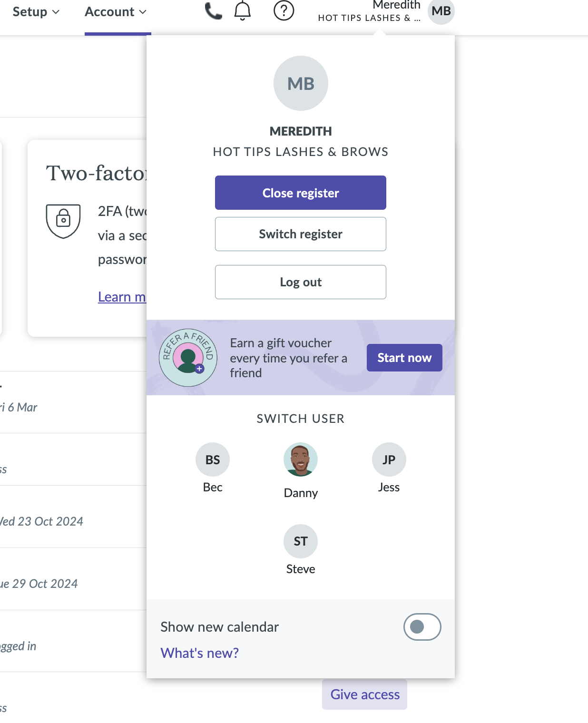The image size is (588, 723).
Task: Expand the Account dropdown menu
Action: 116,12
